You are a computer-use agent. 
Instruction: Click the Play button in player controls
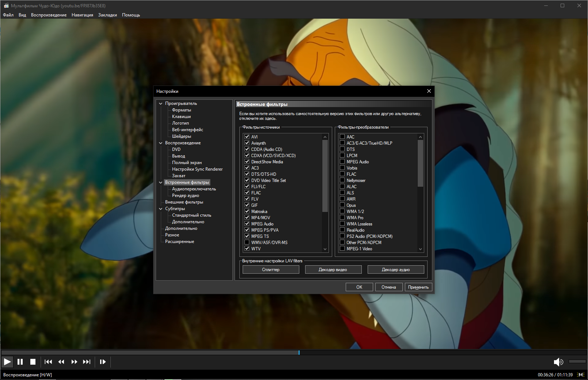tap(7, 362)
